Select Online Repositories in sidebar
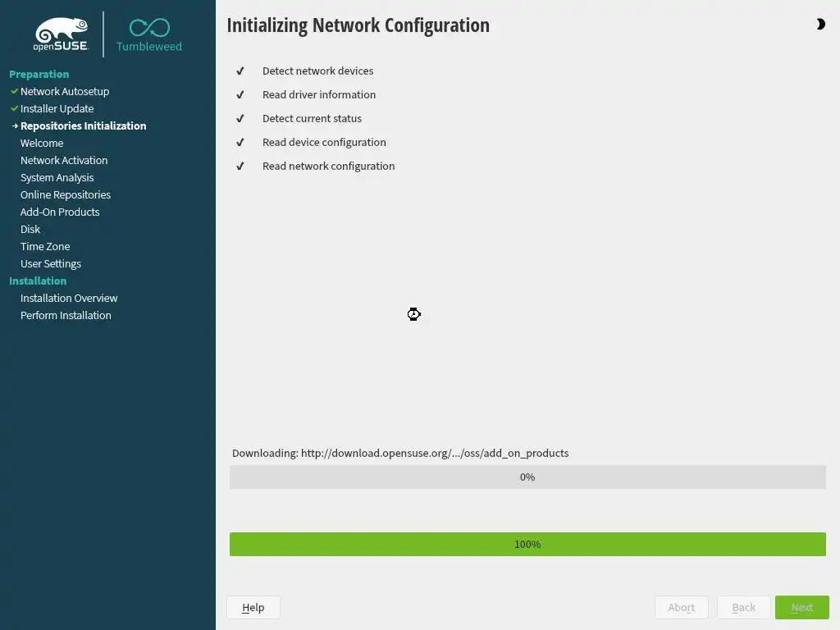 pyautogui.click(x=66, y=194)
